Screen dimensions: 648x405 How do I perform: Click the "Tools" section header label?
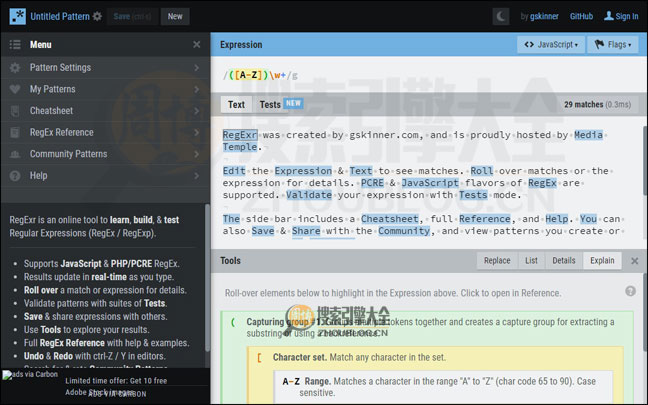click(x=230, y=261)
